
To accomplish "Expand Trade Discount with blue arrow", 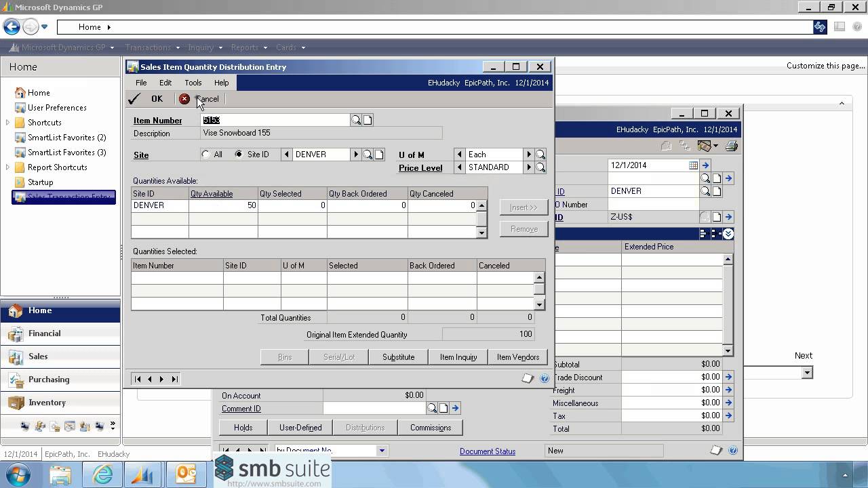I will [728, 377].
